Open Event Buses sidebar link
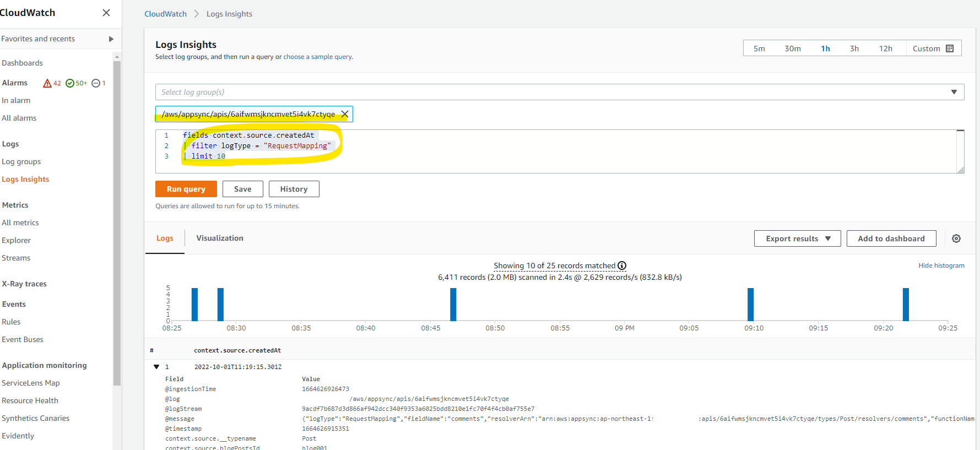The width and height of the screenshot is (980, 450). point(23,339)
